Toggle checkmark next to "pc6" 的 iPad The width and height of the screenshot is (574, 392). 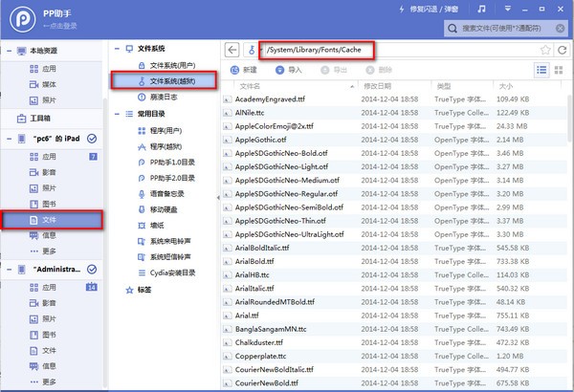(92, 139)
